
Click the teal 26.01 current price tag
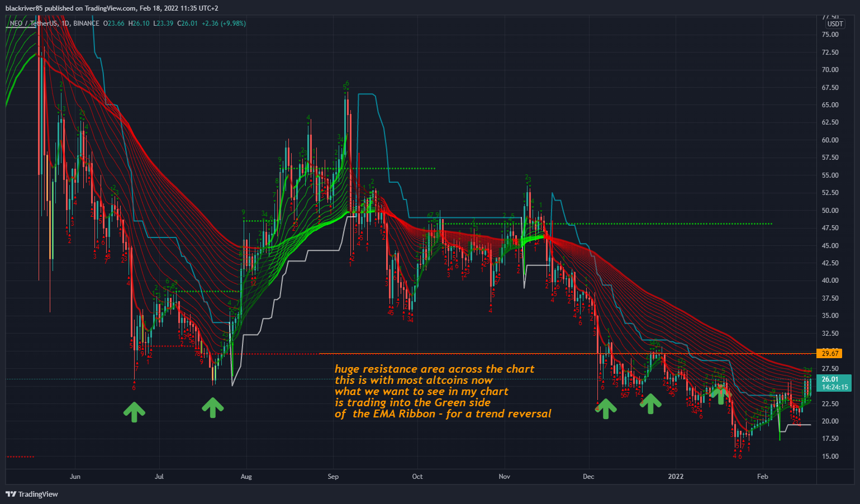(830, 379)
